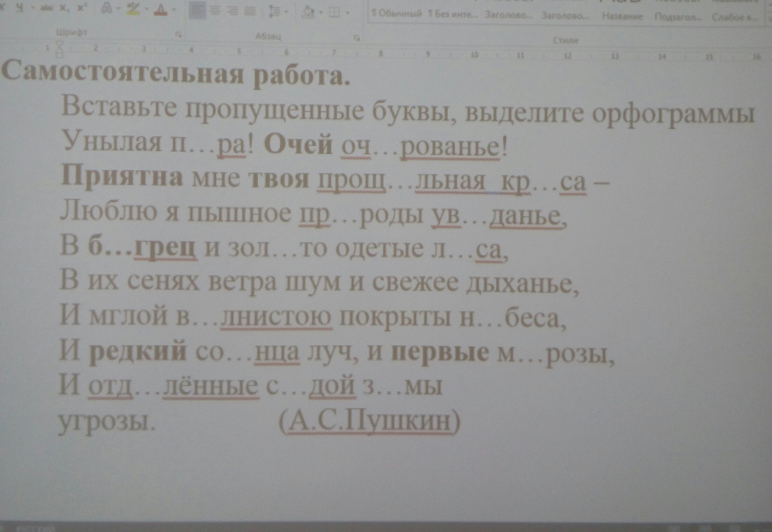
Task: Click the paragraph shading paint bucket
Action: 308,13
